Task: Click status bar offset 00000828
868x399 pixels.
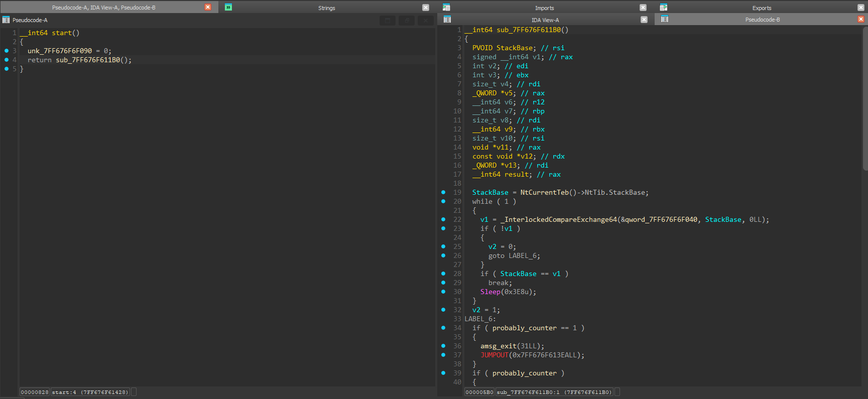Action: point(35,392)
